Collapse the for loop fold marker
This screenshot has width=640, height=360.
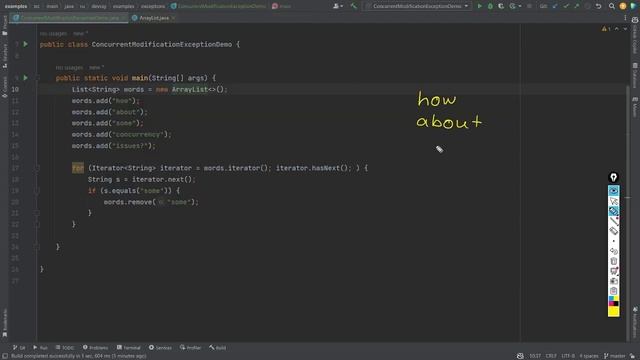coord(37,168)
